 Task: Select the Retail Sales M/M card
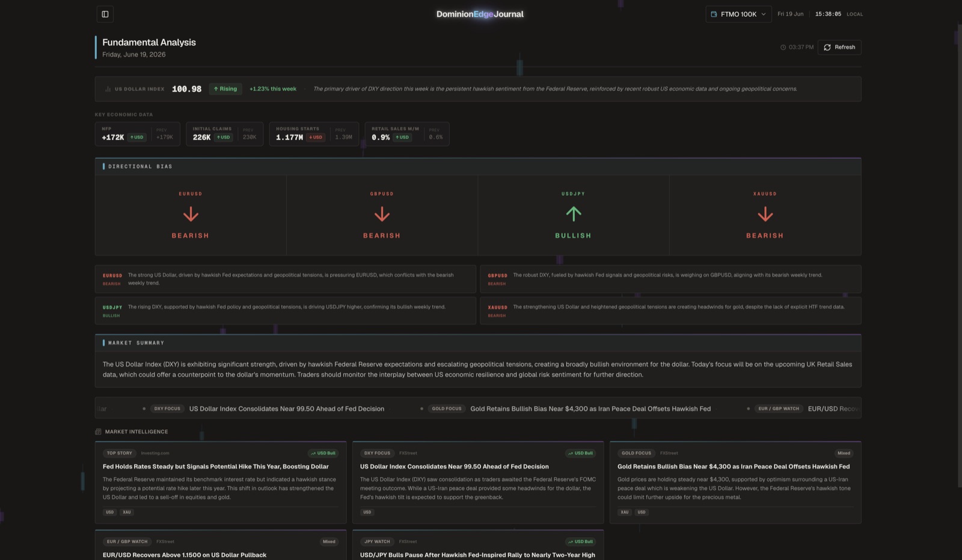pos(407,133)
